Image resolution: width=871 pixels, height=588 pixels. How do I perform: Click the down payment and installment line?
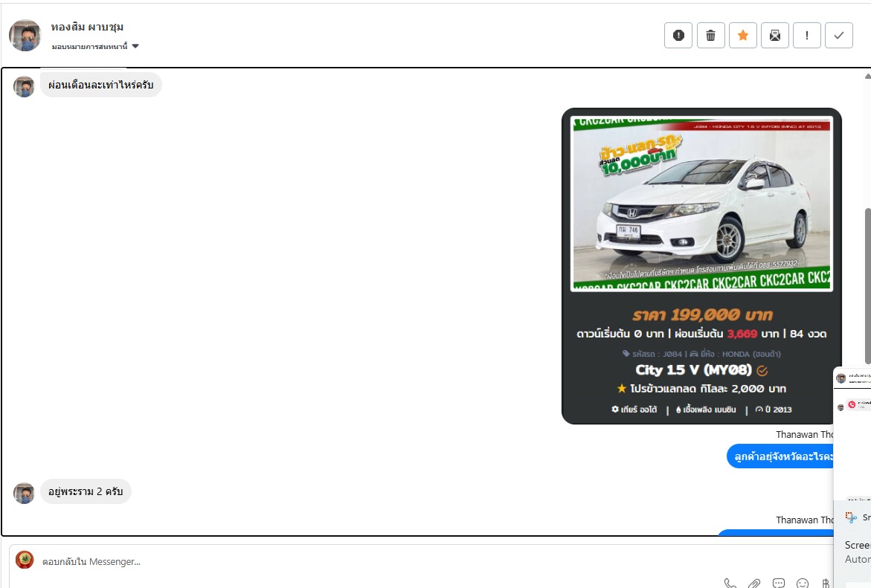tap(701, 334)
